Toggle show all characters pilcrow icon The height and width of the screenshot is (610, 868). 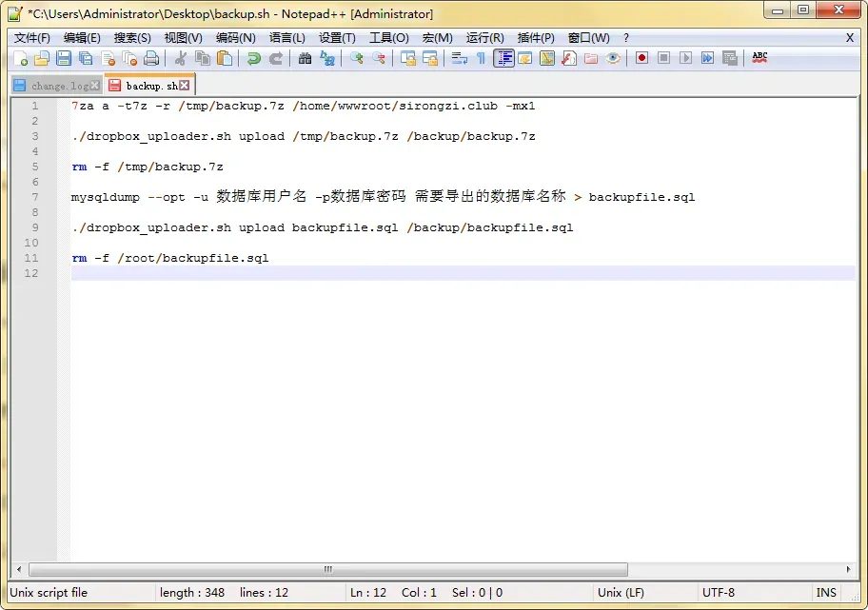coord(481,58)
